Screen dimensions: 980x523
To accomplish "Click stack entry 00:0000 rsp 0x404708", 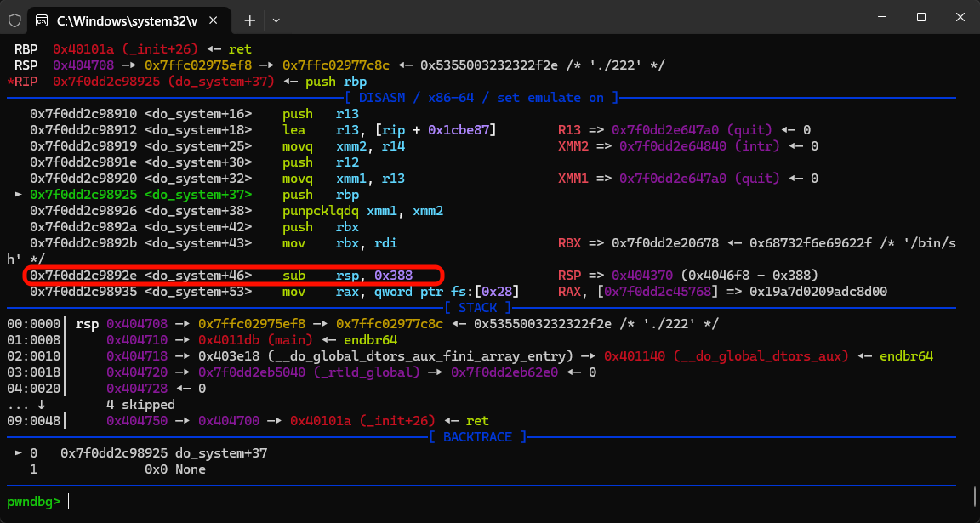I will pos(362,324).
